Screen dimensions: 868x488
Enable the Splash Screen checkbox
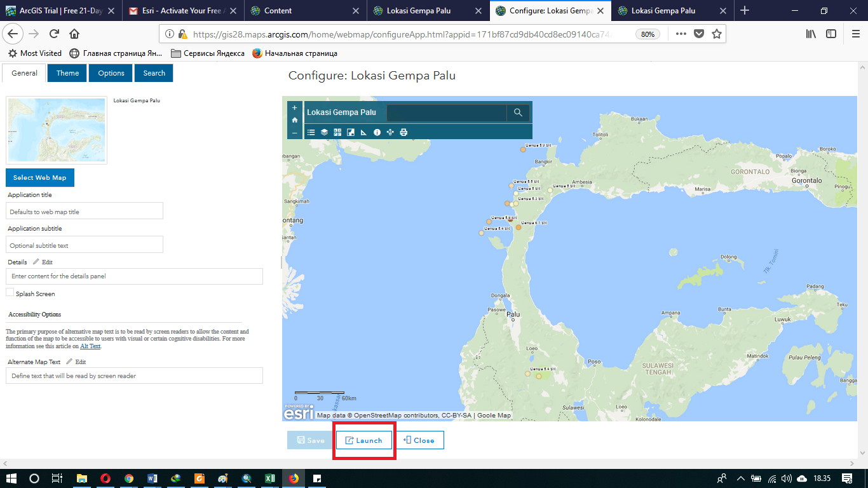[x=10, y=292]
